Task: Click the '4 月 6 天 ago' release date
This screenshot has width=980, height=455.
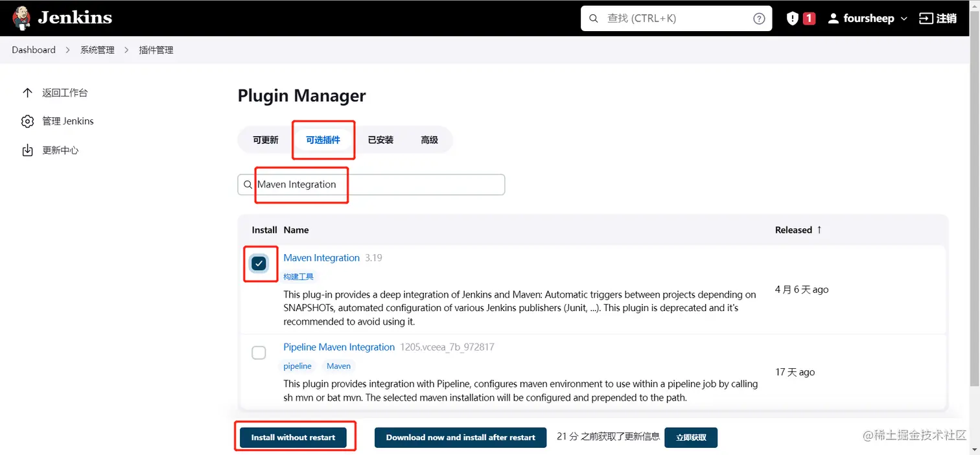Action: point(802,290)
